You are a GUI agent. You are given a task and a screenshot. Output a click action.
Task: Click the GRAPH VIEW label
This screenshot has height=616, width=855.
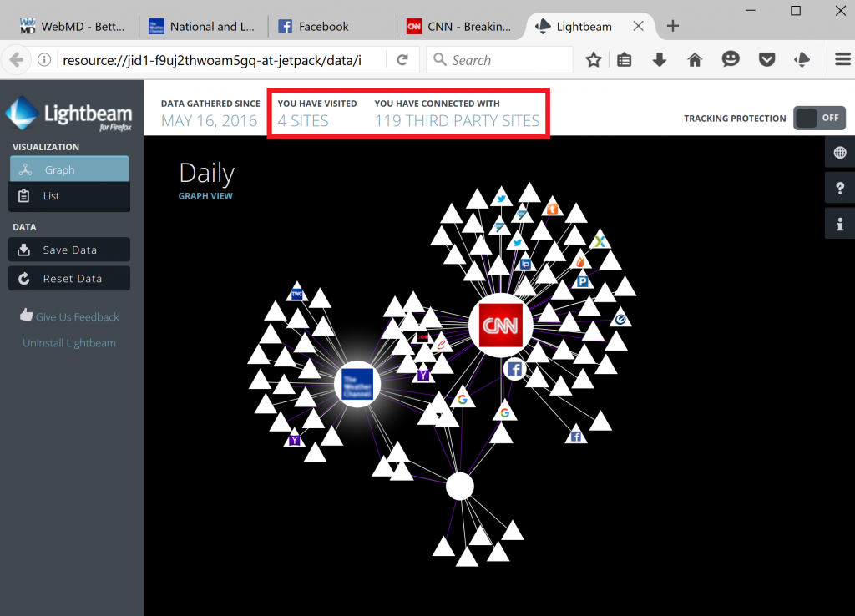point(205,195)
